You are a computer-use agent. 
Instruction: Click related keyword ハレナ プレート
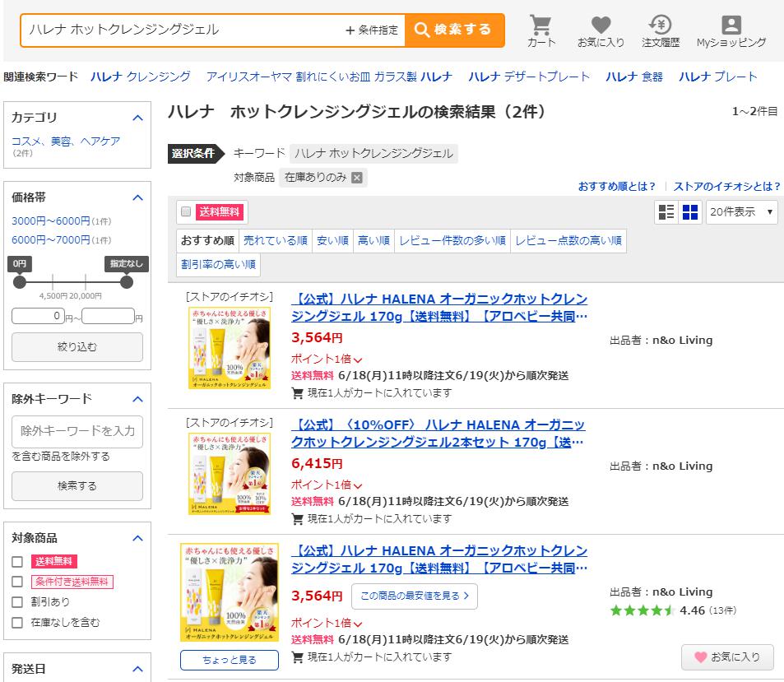click(x=718, y=77)
